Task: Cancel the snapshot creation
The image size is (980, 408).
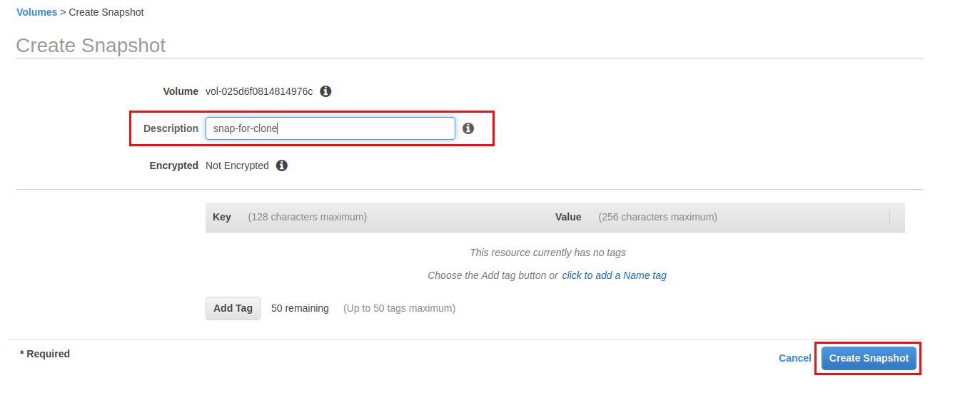Action: [794, 358]
